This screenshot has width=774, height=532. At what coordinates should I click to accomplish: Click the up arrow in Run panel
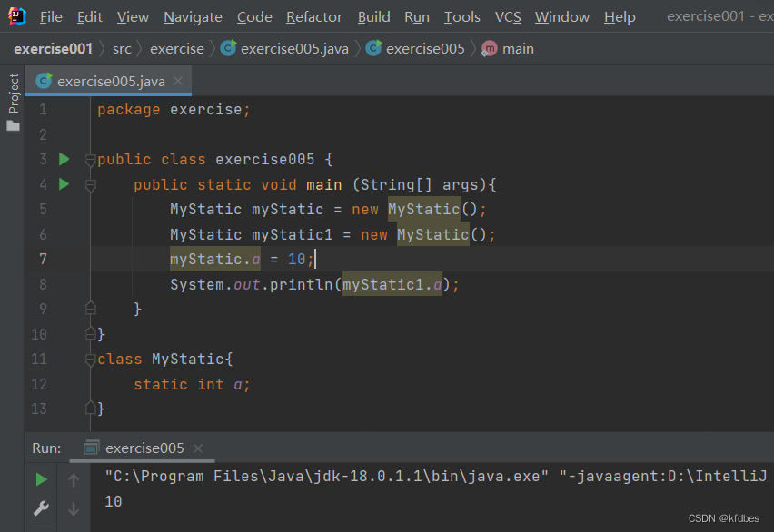click(74, 479)
